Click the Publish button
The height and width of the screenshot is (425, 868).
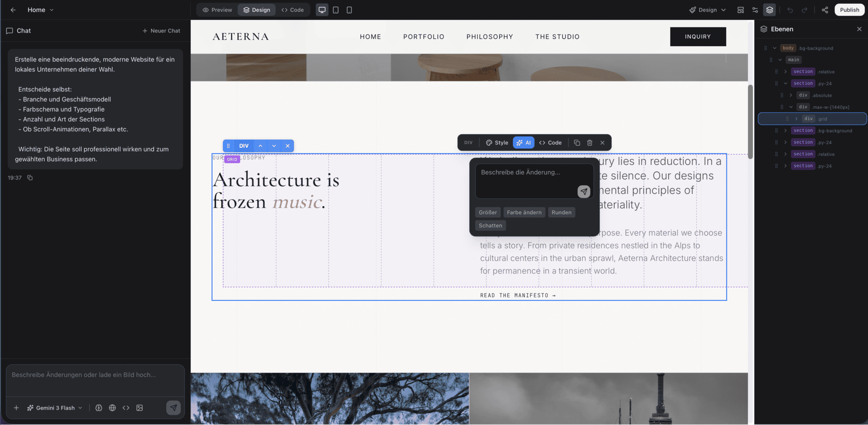pos(849,10)
